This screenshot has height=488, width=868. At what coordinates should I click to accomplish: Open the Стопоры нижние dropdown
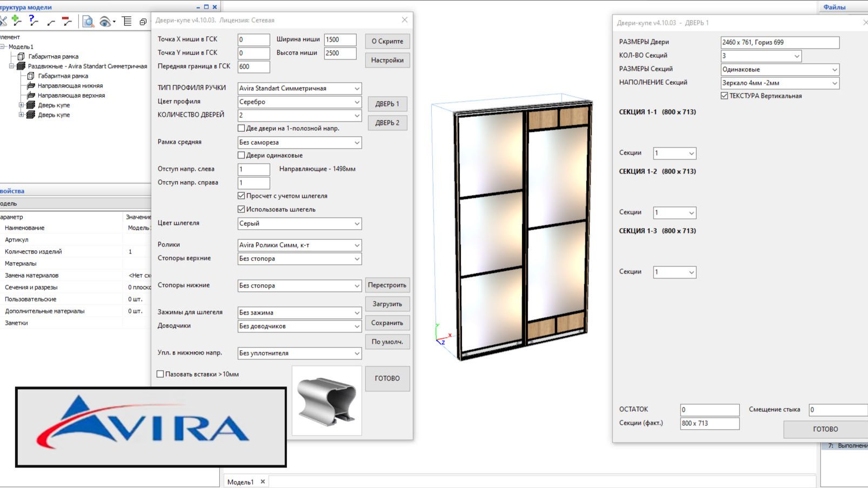point(299,285)
